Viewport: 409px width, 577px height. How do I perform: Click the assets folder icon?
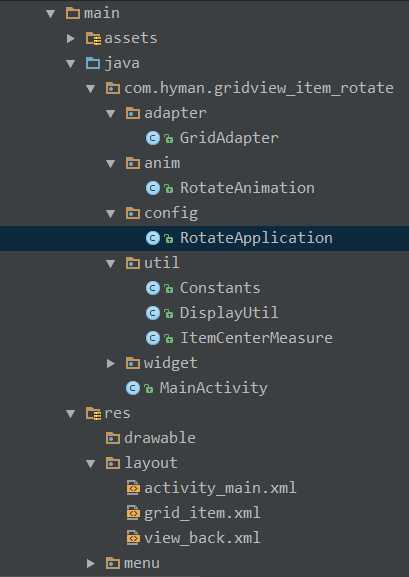pos(94,38)
